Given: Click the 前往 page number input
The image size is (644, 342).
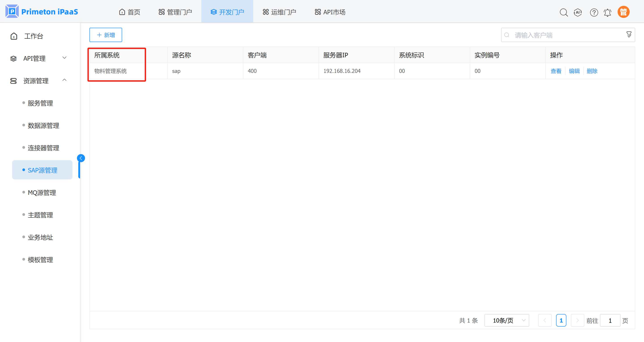Looking at the screenshot, I should [610, 320].
